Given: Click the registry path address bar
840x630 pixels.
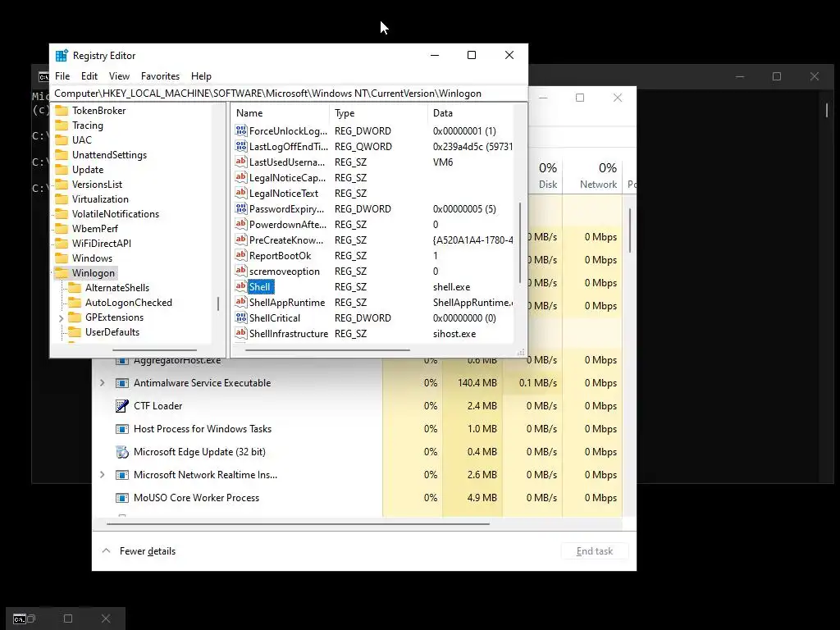Looking at the screenshot, I should [x=288, y=94].
